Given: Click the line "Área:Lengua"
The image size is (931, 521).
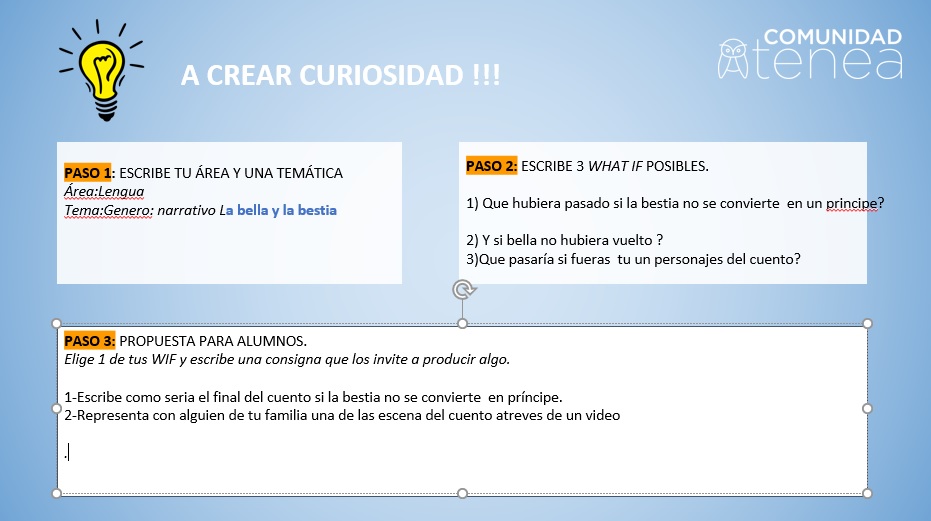Looking at the screenshot, I should tap(104, 191).
